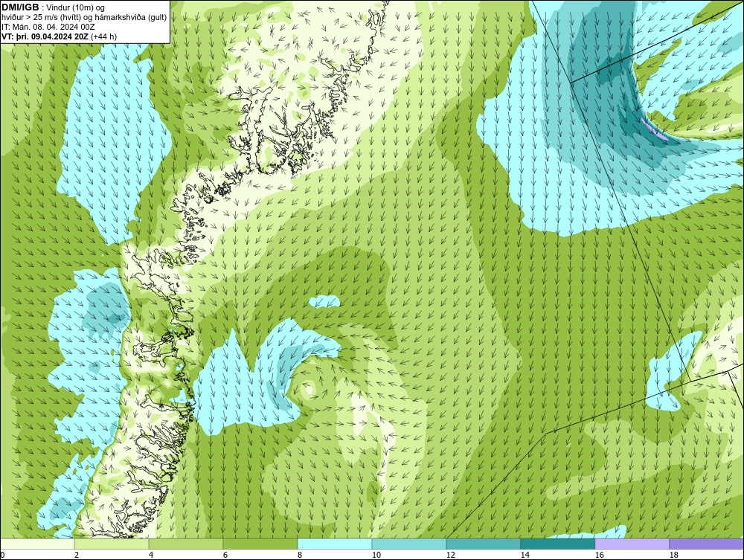The image size is (744, 560).
Task: Click the 12–14 m/s teal legend swatch
Action: pyautogui.click(x=483, y=544)
